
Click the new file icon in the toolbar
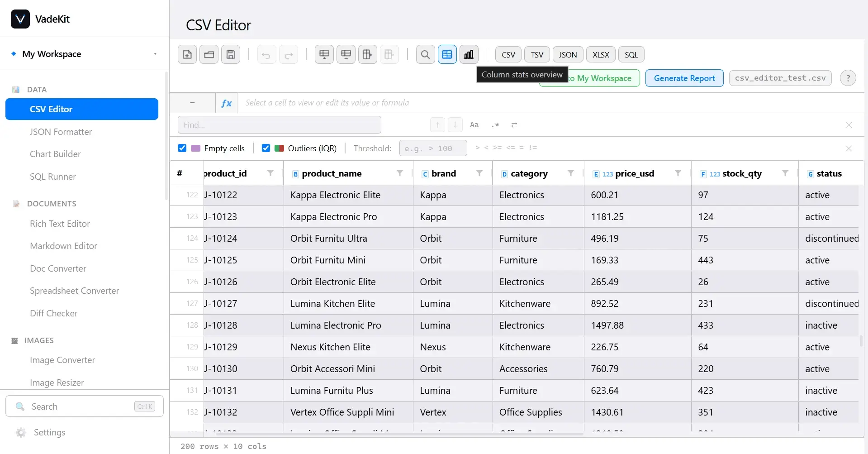187,55
